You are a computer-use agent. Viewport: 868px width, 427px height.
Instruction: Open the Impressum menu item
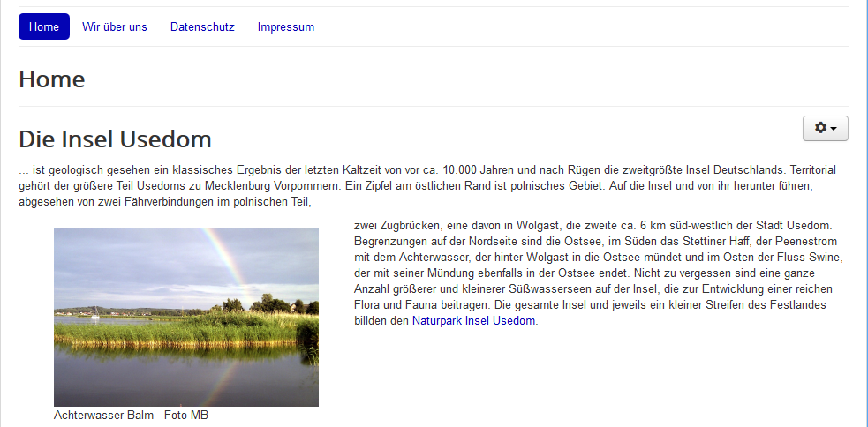pos(286,26)
